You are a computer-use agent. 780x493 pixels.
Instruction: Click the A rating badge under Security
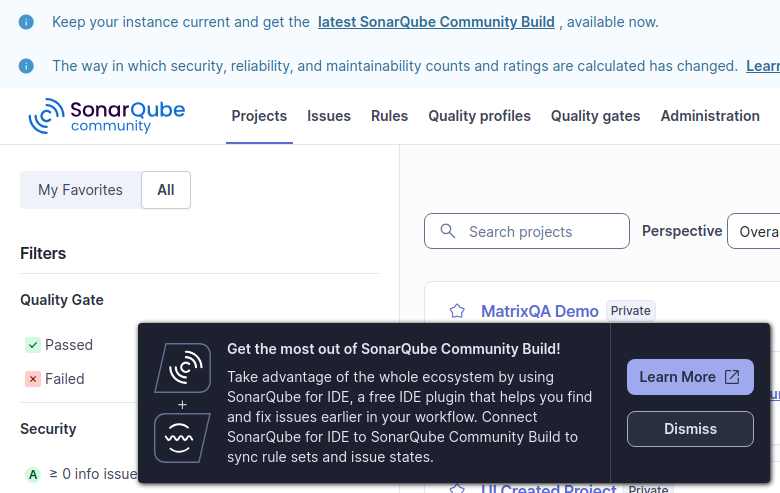coord(33,475)
